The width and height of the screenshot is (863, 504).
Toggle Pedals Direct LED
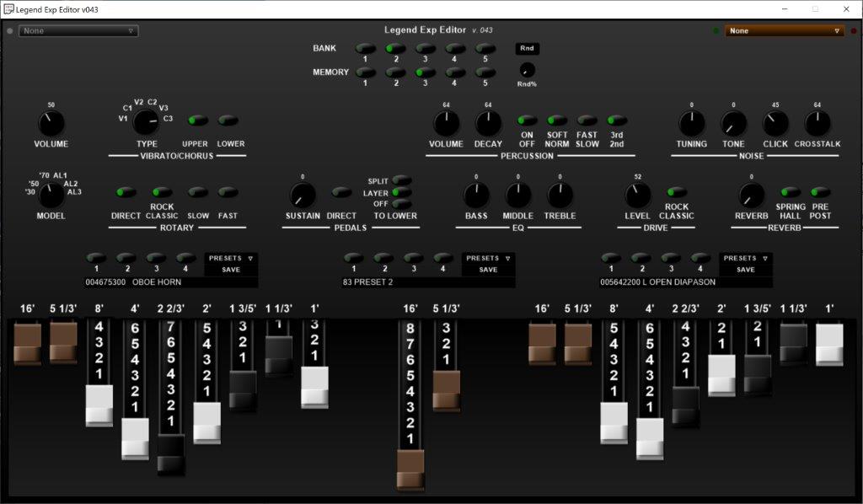point(341,192)
